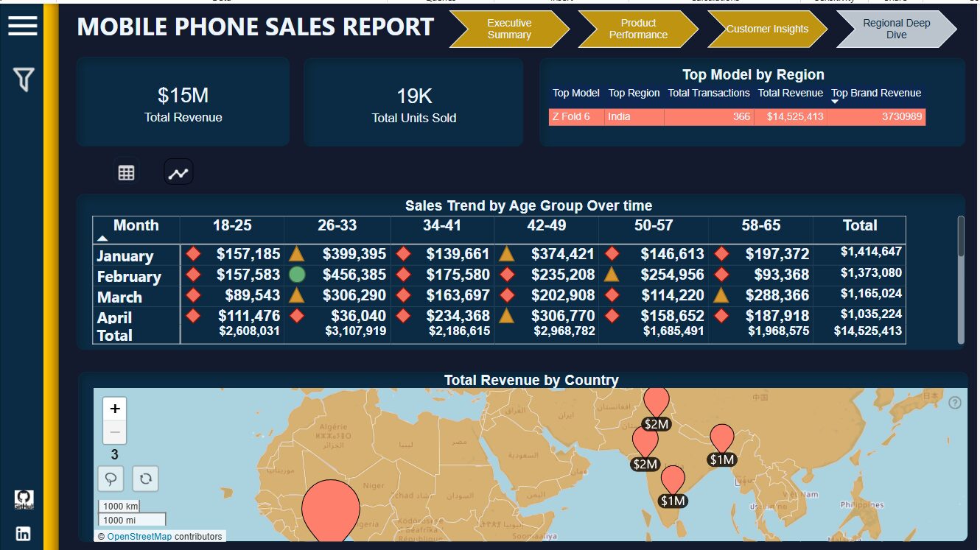Click the matrix vertical scrollbar
Screen dimensions: 980x550
point(960,236)
